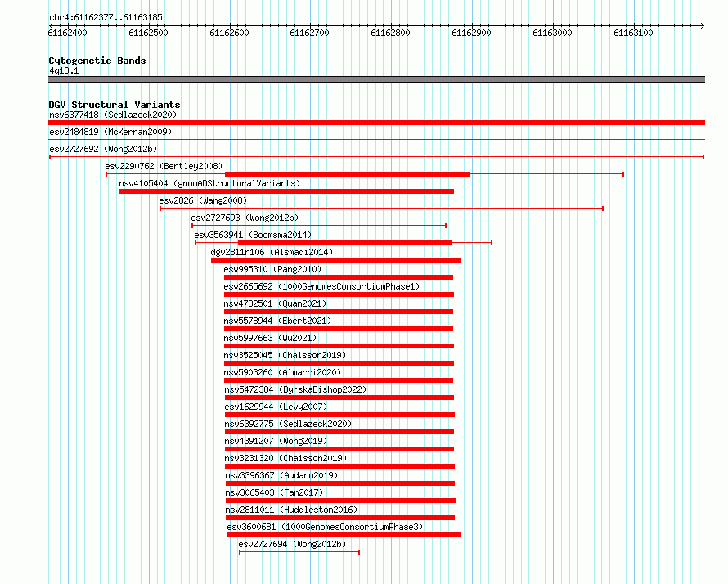Click the thin red line under esv2484819
This screenshot has width=728, height=584.
click(376, 139)
